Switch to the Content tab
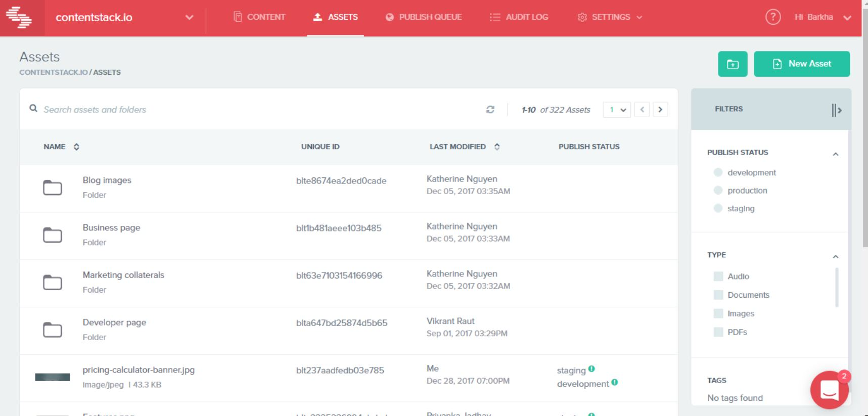The height and width of the screenshot is (416, 868). pos(259,17)
